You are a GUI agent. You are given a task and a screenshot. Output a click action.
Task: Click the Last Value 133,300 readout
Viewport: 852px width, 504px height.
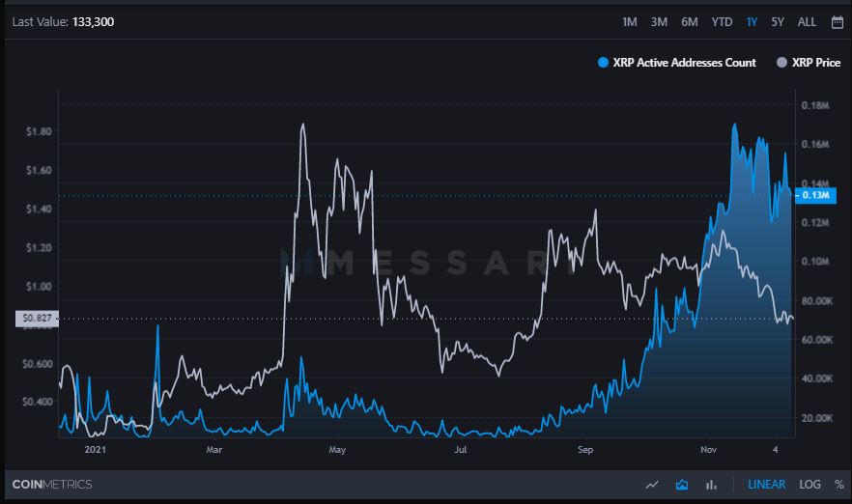tap(63, 21)
